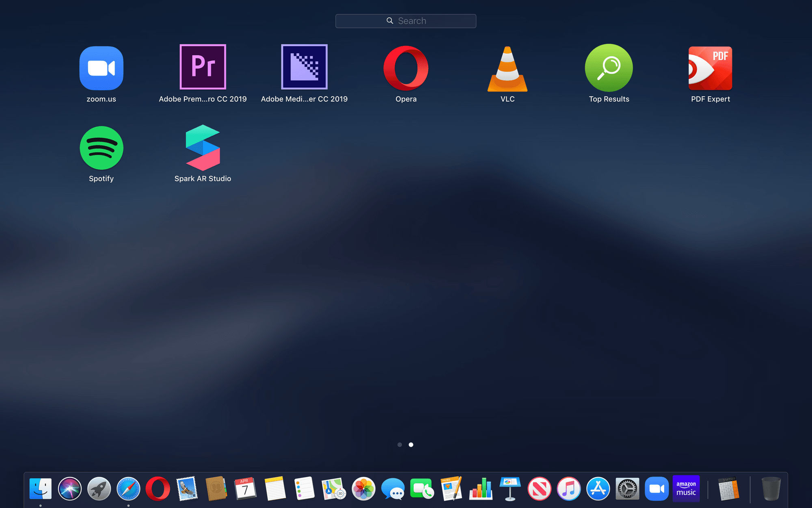This screenshot has width=812, height=508.
Task: Click the 'Adobe Prem...ro CC 2019' label
Action: 203,99
